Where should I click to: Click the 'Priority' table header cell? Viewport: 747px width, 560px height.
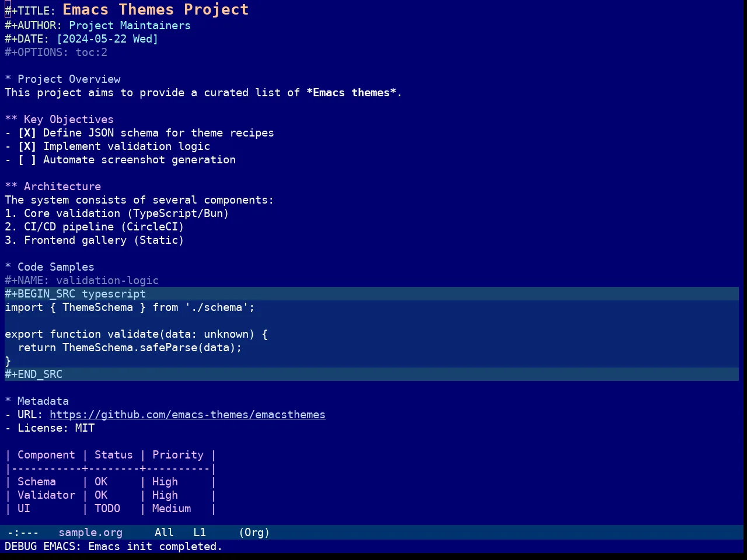178,455
